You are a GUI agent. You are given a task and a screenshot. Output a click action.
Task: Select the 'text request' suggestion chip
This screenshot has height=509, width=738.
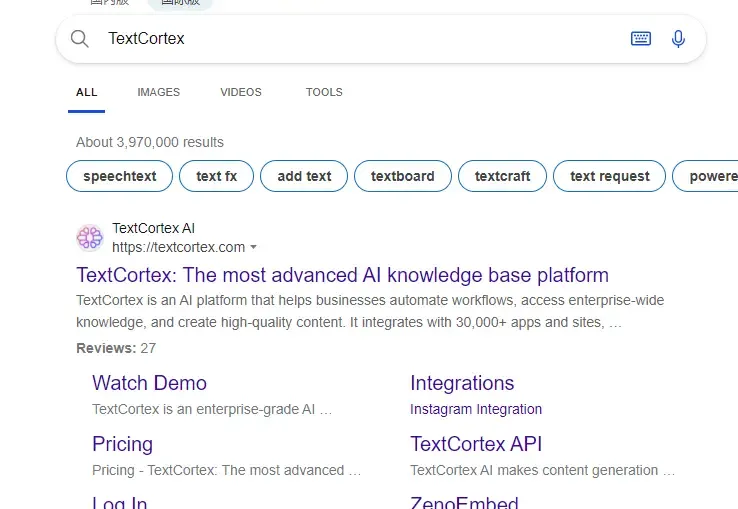point(609,176)
